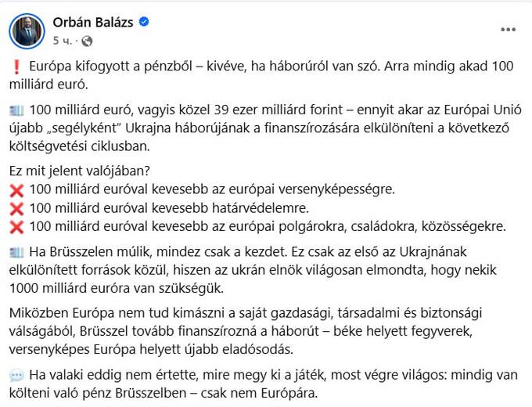Click the paragraph starting "Miközben Európa"
Viewport: 532px width, 407px height.
pos(246,331)
